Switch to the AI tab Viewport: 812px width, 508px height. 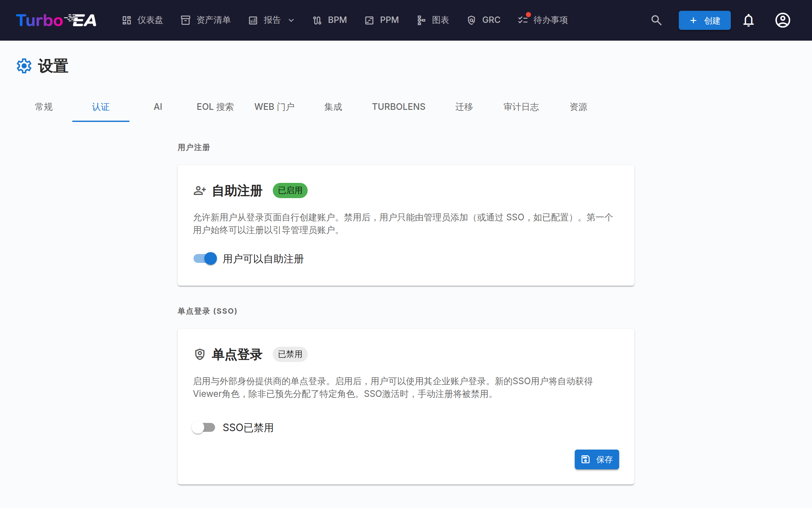pos(158,107)
